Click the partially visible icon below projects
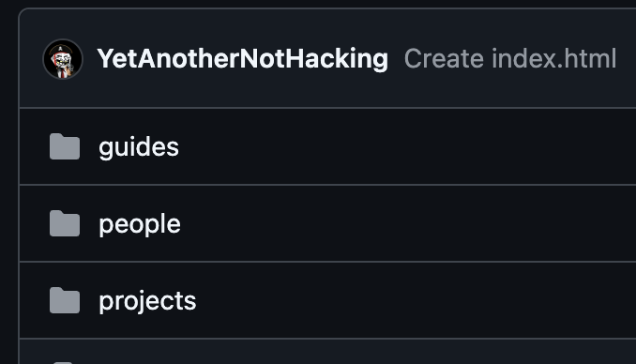Image resolution: width=636 pixels, height=364 pixels. pyautogui.click(x=63, y=362)
